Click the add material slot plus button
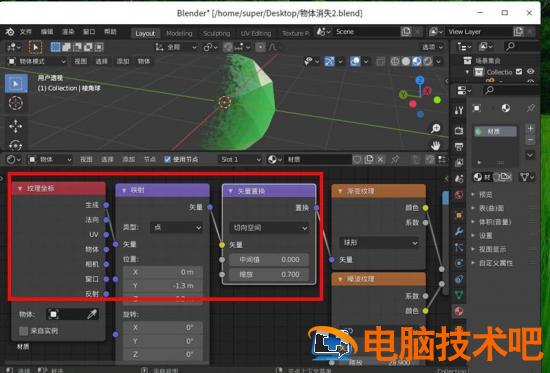The width and height of the screenshot is (550, 373). point(530,129)
